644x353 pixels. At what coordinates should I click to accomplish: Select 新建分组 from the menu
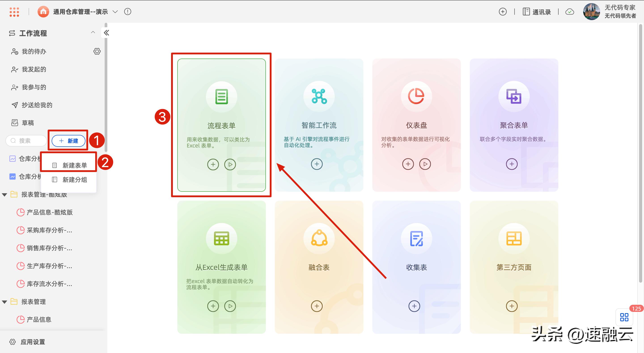[75, 180]
